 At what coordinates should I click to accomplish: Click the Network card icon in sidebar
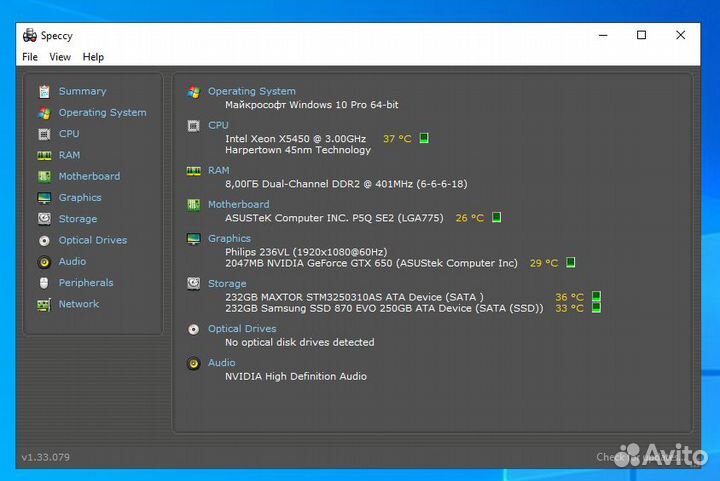[x=44, y=304]
